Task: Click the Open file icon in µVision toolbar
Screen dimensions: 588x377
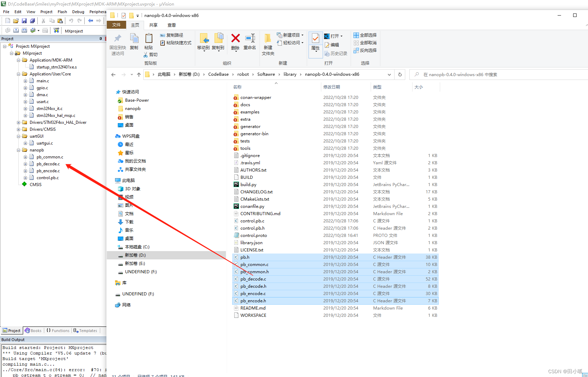Action: click(x=16, y=20)
